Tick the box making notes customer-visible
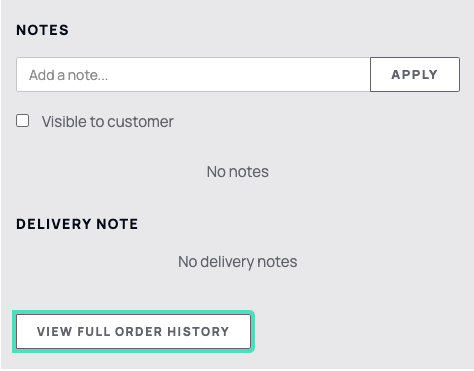Image resolution: width=474 pixels, height=371 pixels. click(x=23, y=121)
